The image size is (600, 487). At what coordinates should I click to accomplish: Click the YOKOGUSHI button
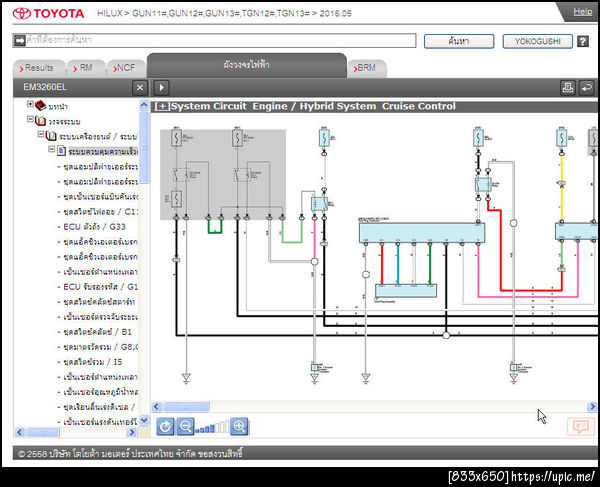click(x=537, y=41)
